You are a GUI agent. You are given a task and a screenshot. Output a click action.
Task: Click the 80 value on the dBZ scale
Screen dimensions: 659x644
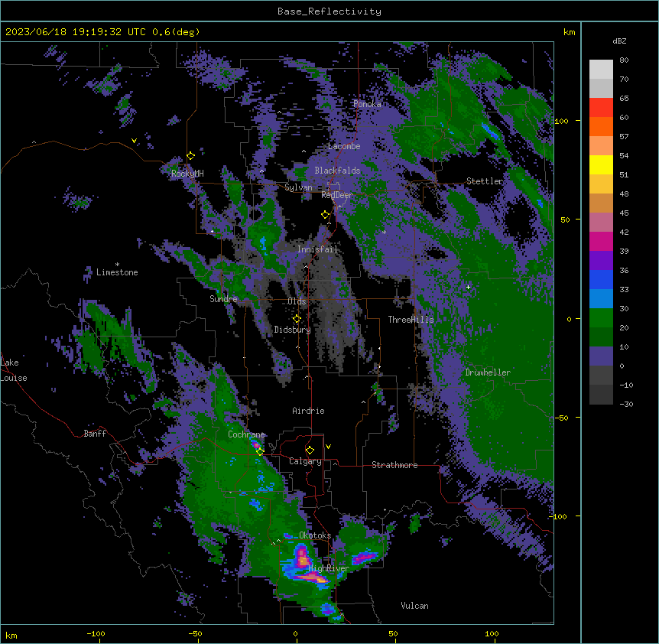624,60
